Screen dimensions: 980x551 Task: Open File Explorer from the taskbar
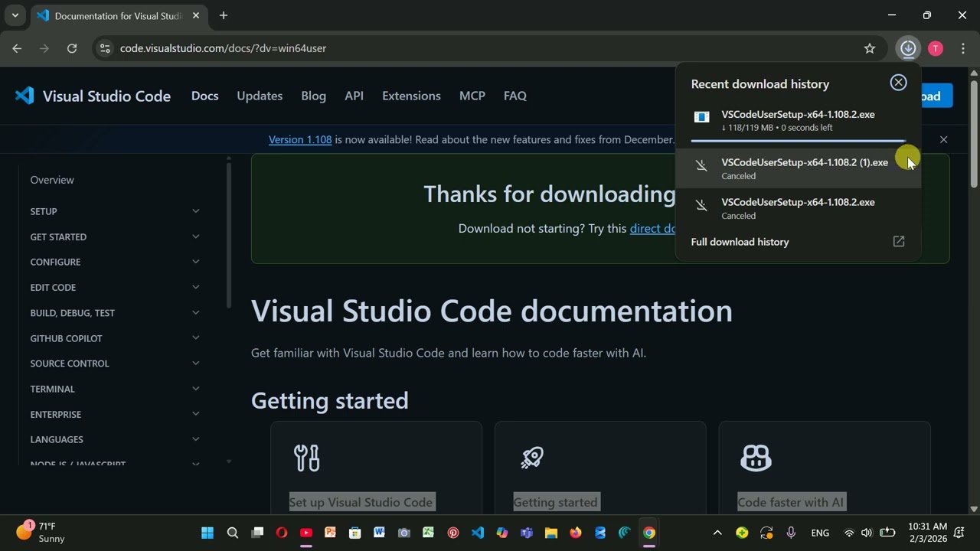pos(551,533)
